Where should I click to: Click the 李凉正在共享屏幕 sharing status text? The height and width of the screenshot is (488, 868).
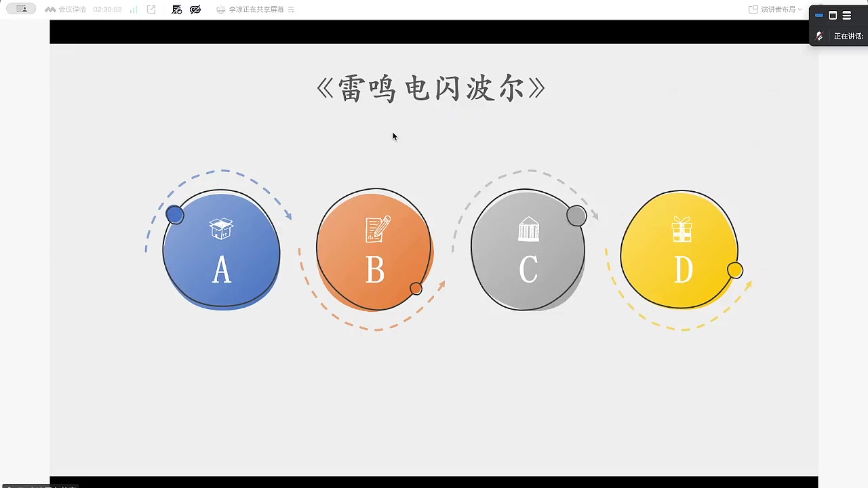[x=256, y=9]
